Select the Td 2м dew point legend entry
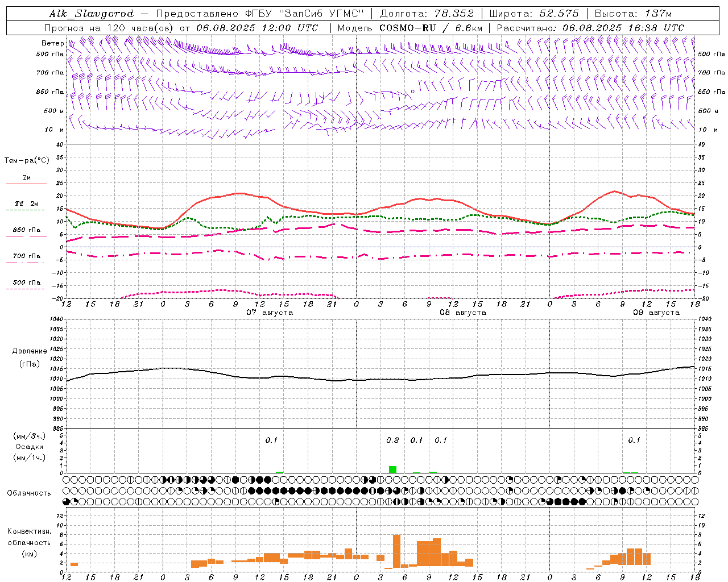This screenshot has height=582, width=728. coord(26,203)
